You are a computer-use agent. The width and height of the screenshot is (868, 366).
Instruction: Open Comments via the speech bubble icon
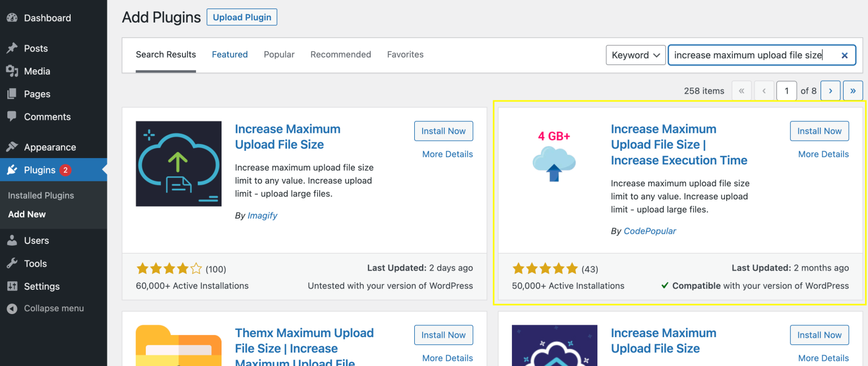(12, 117)
